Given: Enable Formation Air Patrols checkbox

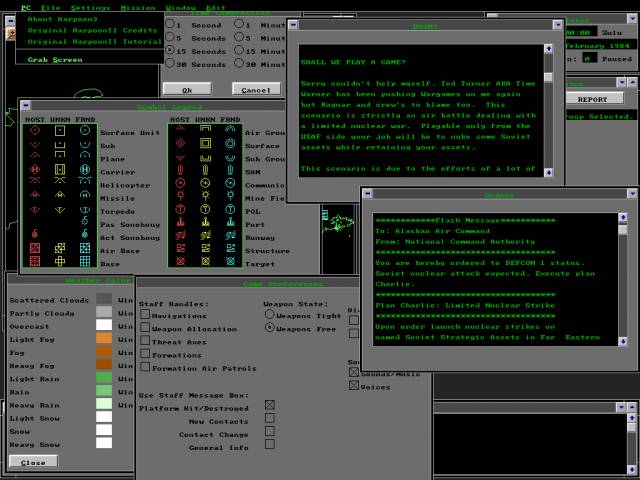Looking at the screenshot, I should [145, 367].
